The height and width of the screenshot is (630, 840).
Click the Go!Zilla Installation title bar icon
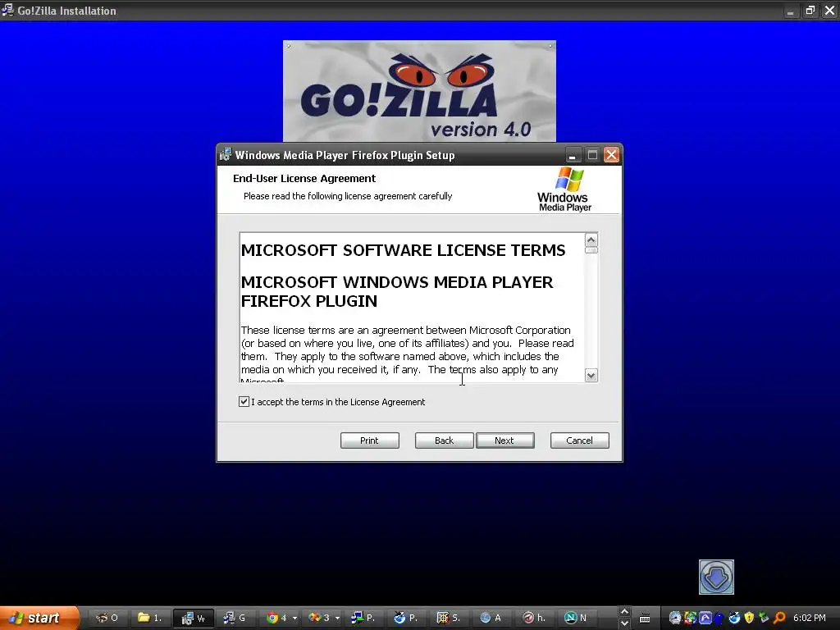point(7,10)
